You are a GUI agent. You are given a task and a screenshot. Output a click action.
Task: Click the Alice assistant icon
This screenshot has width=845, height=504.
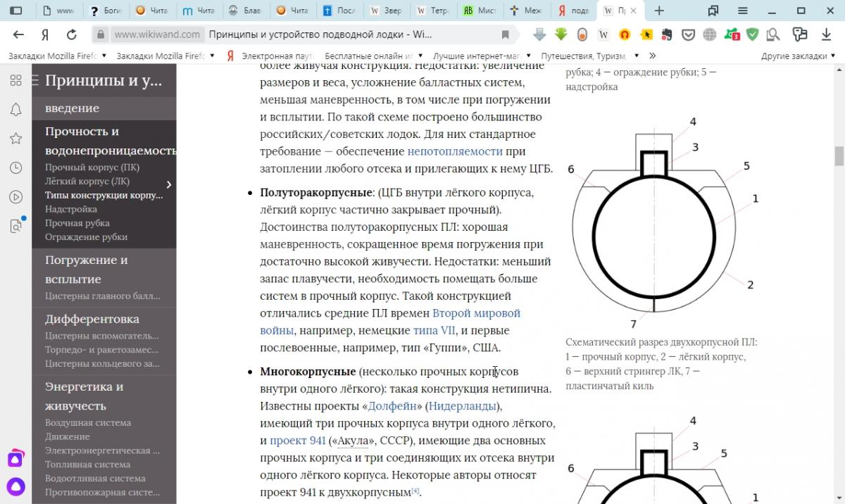(x=15, y=486)
